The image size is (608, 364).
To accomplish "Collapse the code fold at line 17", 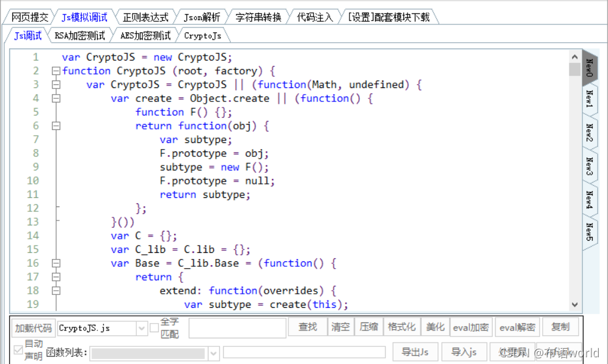I will pos(56,277).
